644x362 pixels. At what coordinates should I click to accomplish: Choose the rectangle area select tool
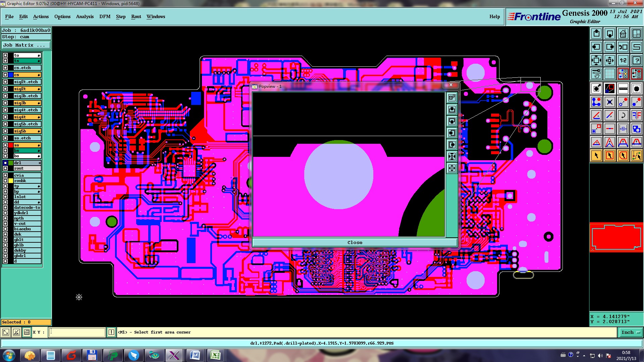[610, 156]
